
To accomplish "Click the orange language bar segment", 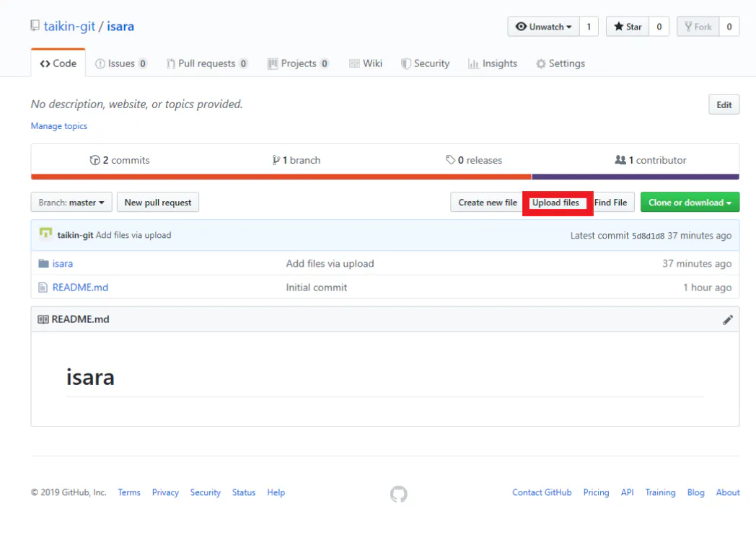I will pos(281,177).
